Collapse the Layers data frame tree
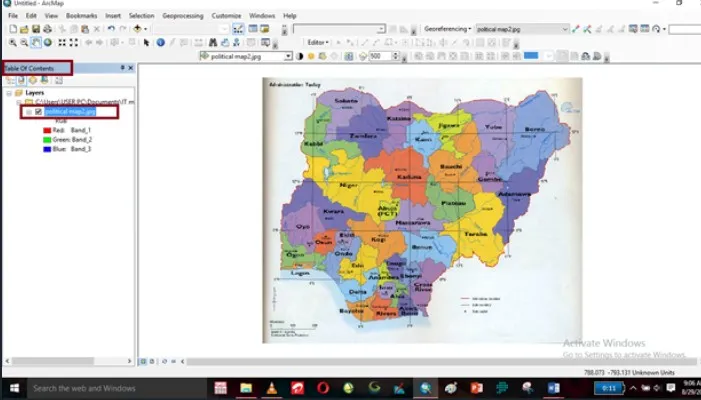Viewport: 701px width, 400px height. pyautogui.click(x=9, y=93)
